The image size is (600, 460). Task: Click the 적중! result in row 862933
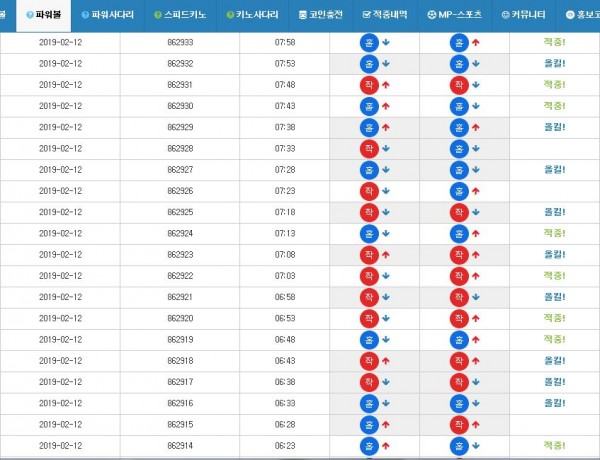pyautogui.click(x=554, y=43)
